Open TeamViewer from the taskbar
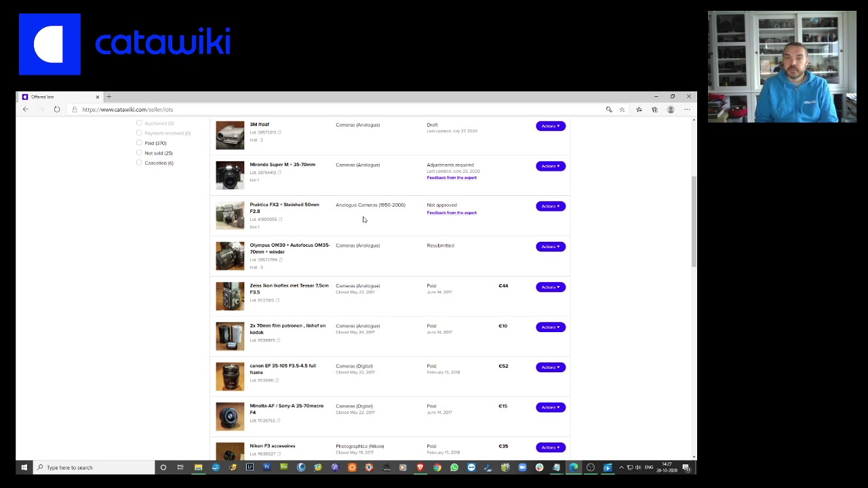Screen dimensions: 868x488 (471, 467)
